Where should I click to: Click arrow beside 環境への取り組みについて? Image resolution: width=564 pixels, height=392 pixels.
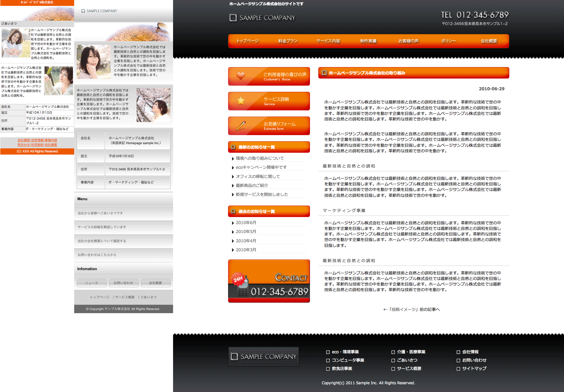tap(233, 159)
